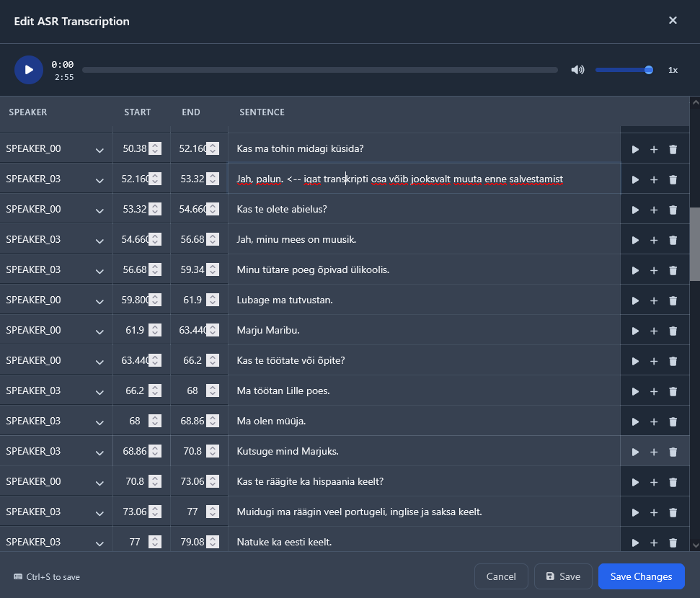Play the main audio from the start
Screen dimensions: 700x598
click(29, 70)
